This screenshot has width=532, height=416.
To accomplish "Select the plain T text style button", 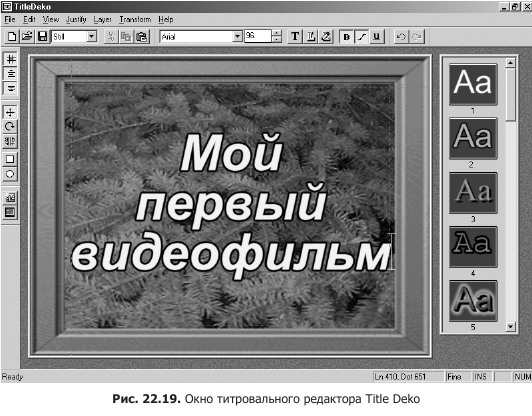I will pyautogui.click(x=295, y=36).
